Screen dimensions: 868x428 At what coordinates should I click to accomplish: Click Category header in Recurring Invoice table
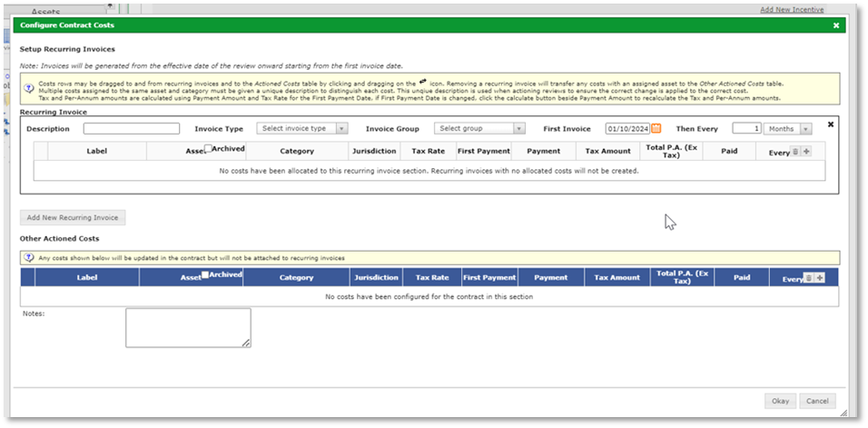pyautogui.click(x=297, y=151)
